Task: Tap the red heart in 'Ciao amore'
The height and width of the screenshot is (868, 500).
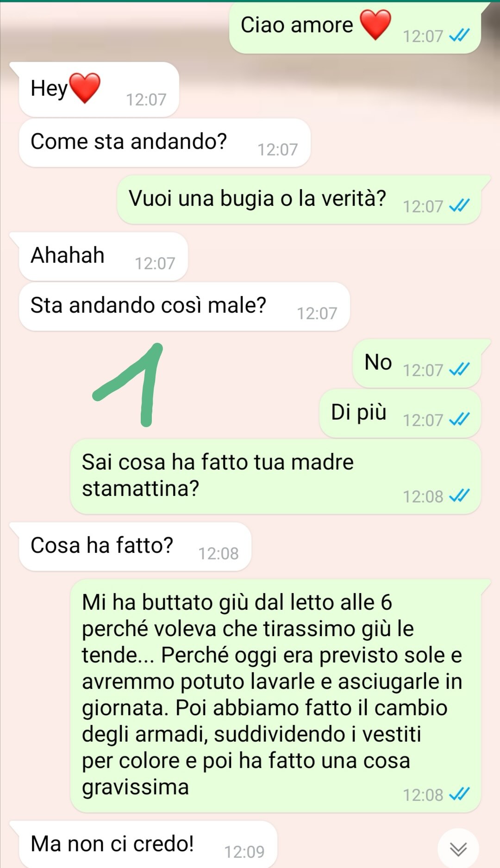Action: (x=375, y=25)
